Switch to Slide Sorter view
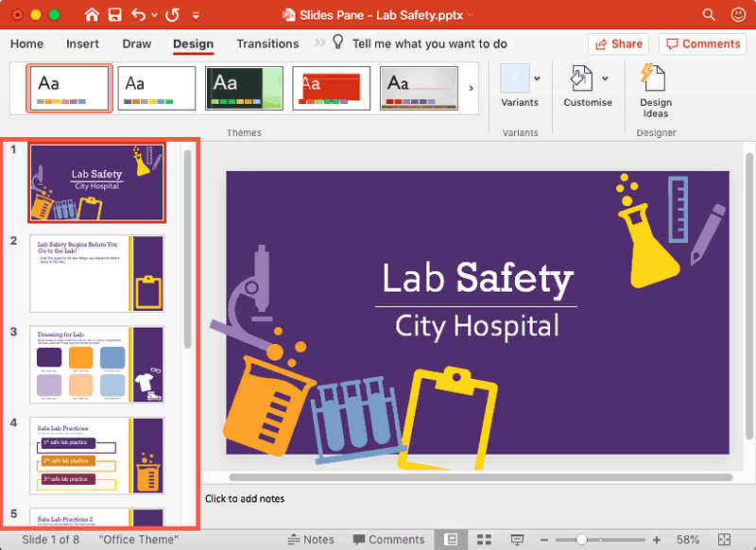This screenshot has width=756, height=550. (x=484, y=540)
